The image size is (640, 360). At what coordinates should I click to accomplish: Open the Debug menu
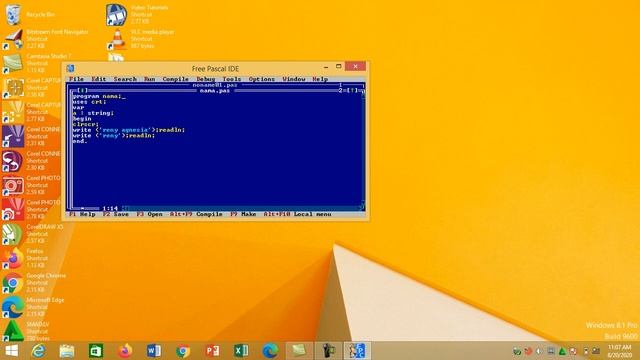(206, 79)
